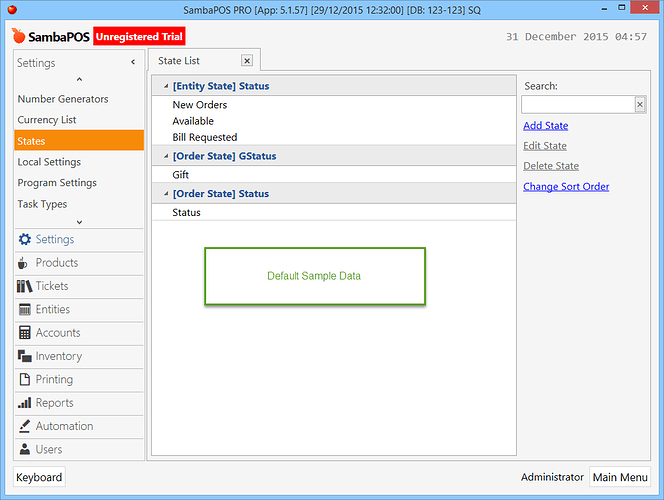The height and width of the screenshot is (500, 664).
Task: Click the Settings sidebar header title
Action: coord(36,63)
